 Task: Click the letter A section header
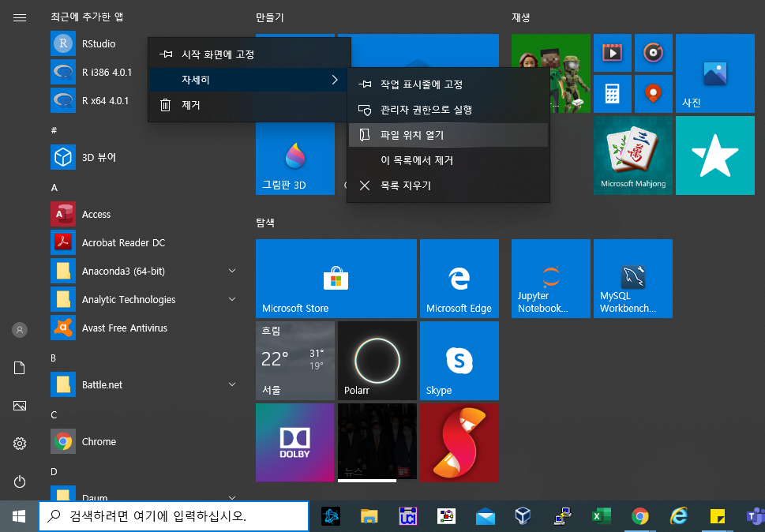[x=54, y=188]
